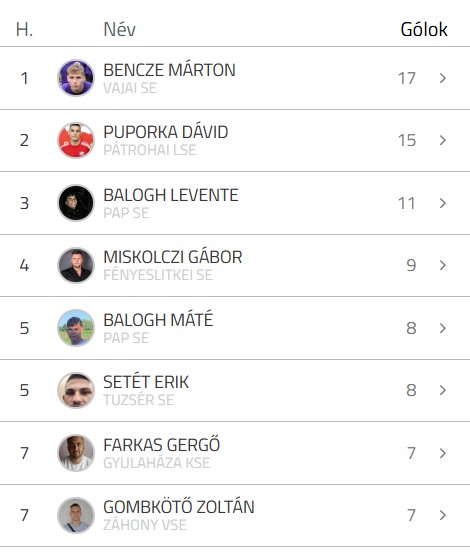Select Balogh Levente's dark avatar image
This screenshot has width=470, height=555.
pos(76,203)
